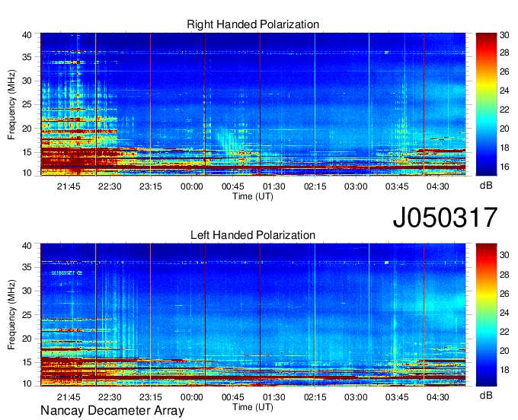Image resolution: width=518 pixels, height=420 pixels.
Task: Click the 18 value on the lower dB color scale
Action: (504, 371)
